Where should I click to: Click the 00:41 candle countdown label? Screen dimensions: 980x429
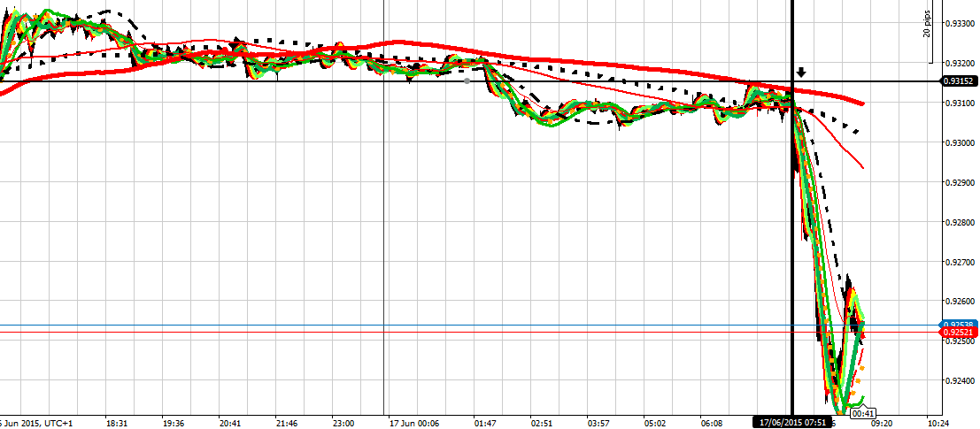[x=863, y=413]
